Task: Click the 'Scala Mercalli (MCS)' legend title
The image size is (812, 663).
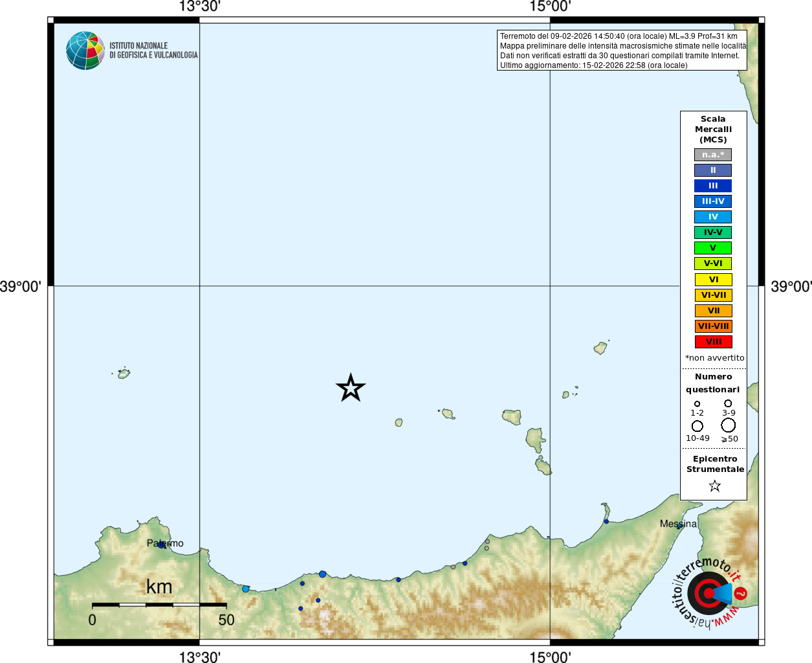Action: coord(713,129)
